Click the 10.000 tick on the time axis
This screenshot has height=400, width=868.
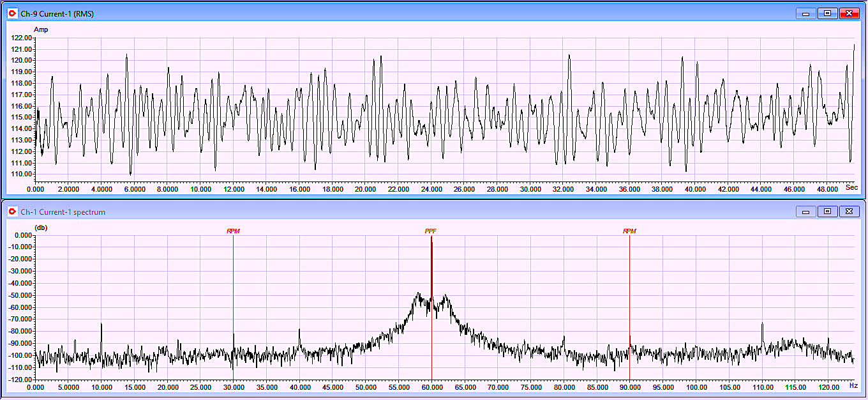click(x=200, y=190)
